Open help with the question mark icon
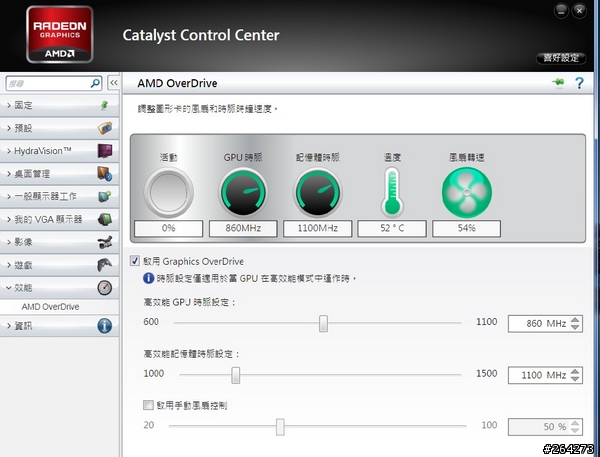Screen dimensions: 600x457 pos(579,83)
